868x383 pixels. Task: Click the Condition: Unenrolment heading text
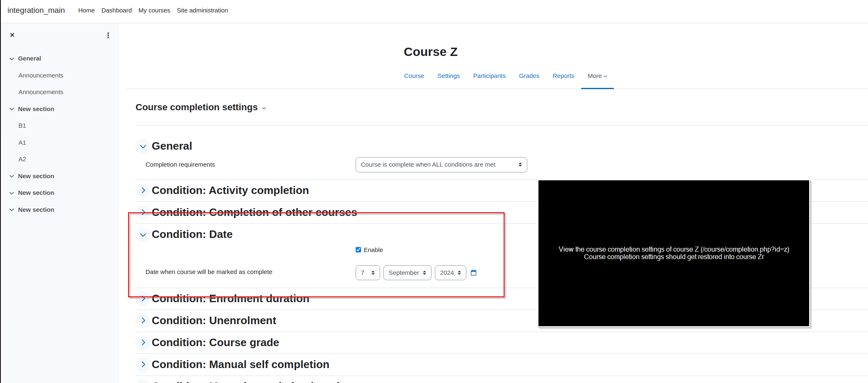click(x=214, y=320)
